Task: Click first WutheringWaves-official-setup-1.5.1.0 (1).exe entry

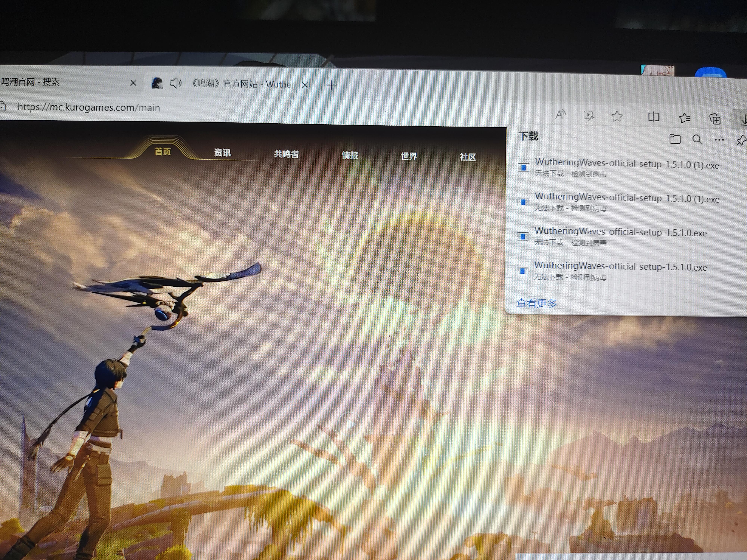Action: (626, 167)
